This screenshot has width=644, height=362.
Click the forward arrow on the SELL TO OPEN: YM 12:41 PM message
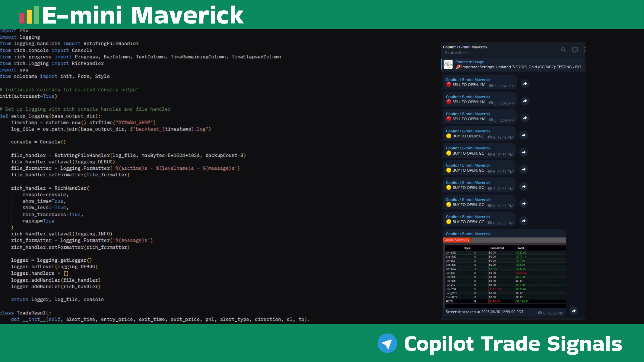click(525, 84)
